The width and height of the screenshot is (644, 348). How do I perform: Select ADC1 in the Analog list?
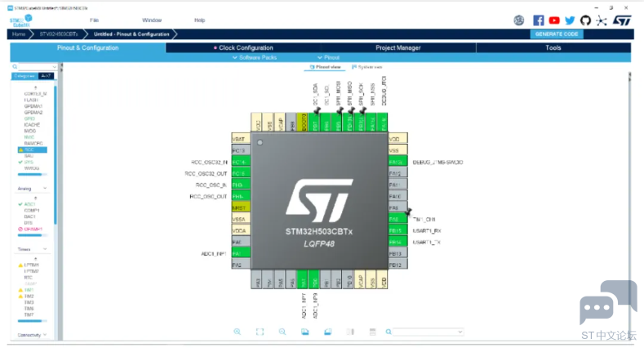click(29, 204)
